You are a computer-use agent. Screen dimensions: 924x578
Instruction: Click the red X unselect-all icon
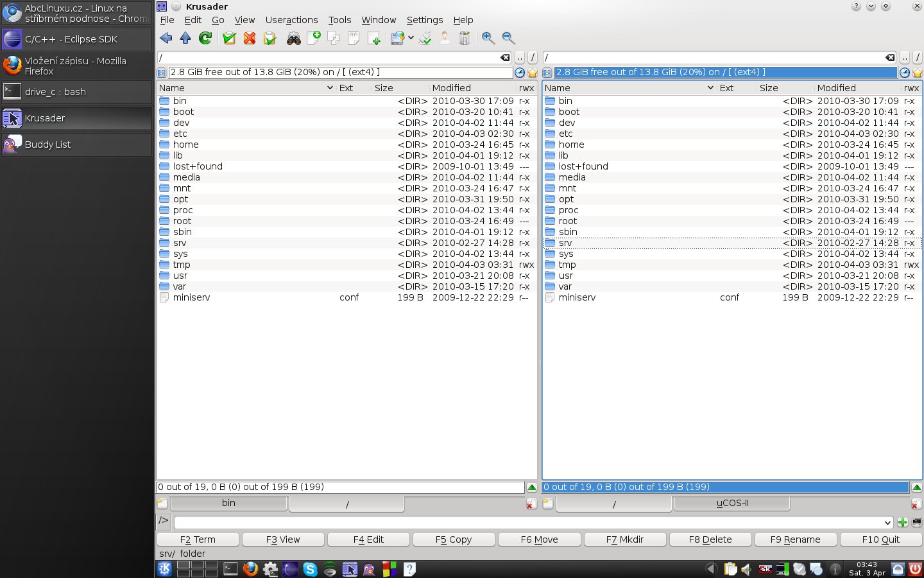coord(250,39)
